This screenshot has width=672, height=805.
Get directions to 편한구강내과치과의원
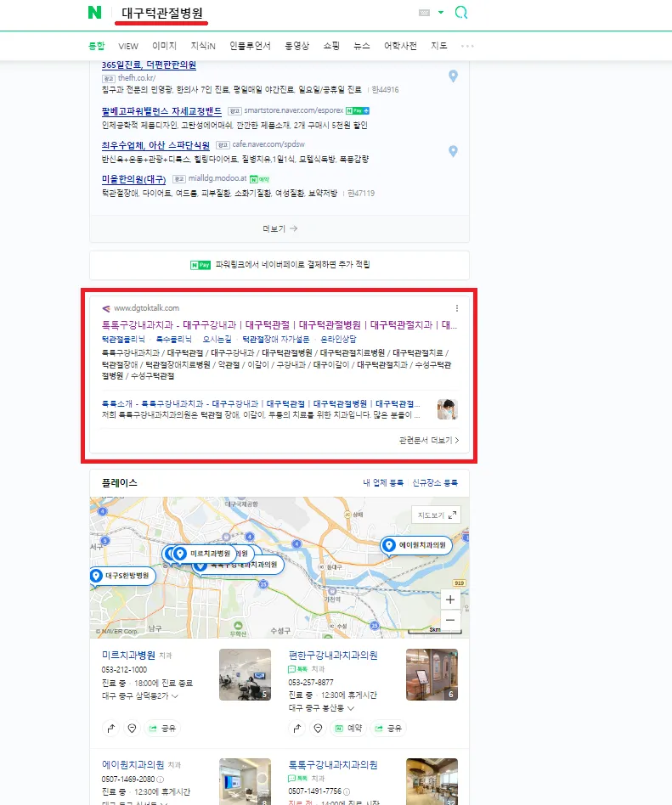pos(297,728)
